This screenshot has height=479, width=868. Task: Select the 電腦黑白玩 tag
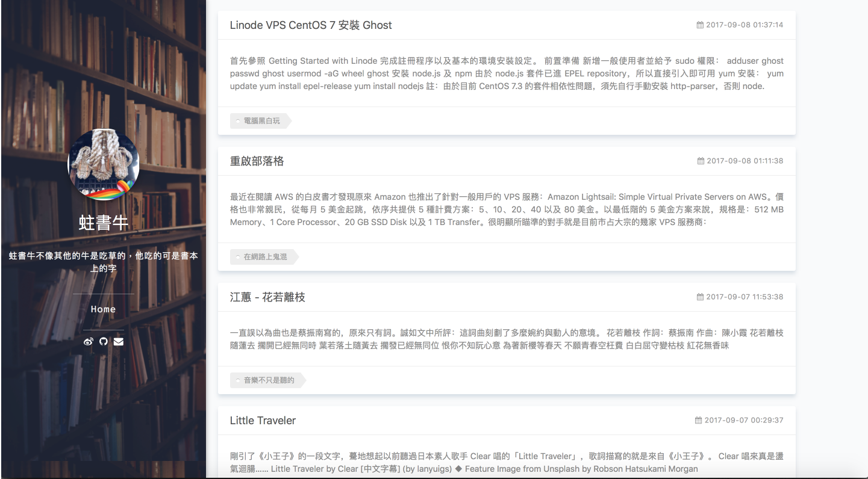261,121
